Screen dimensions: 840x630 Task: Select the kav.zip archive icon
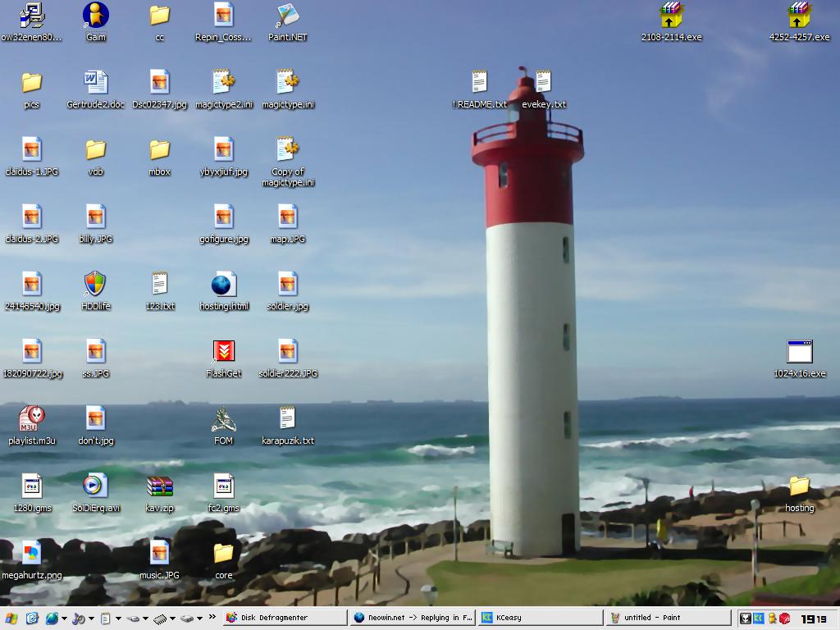pos(159,486)
